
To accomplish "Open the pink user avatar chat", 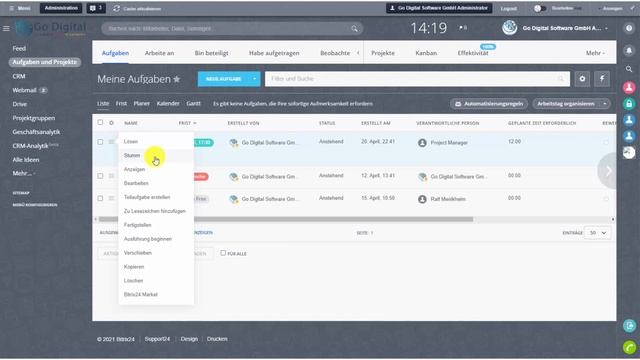I will (x=629, y=87).
